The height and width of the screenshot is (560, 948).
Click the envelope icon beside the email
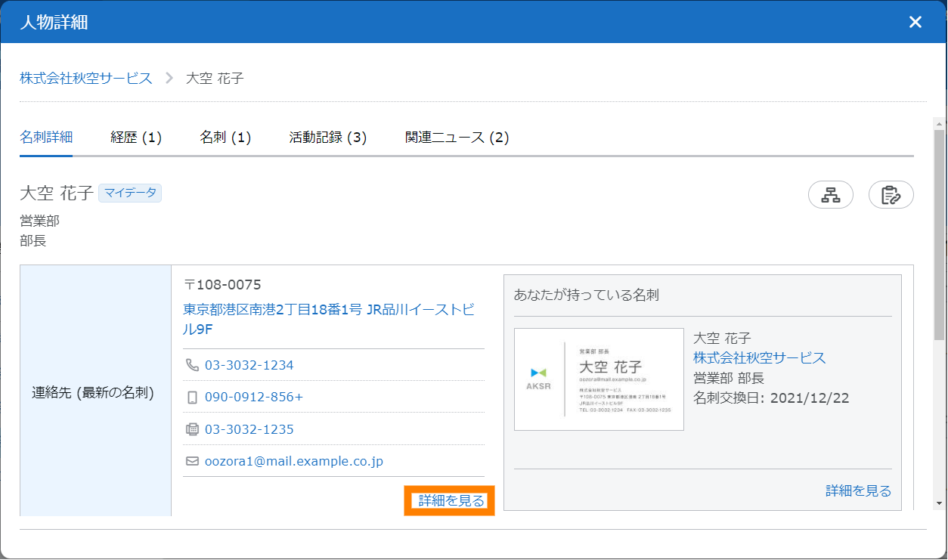tap(192, 461)
